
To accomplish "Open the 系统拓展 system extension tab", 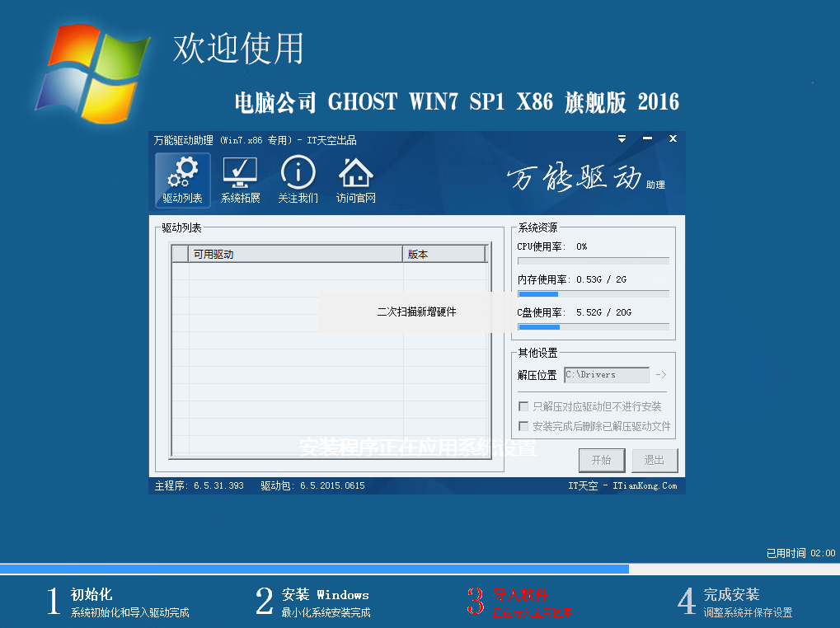I will [x=240, y=180].
